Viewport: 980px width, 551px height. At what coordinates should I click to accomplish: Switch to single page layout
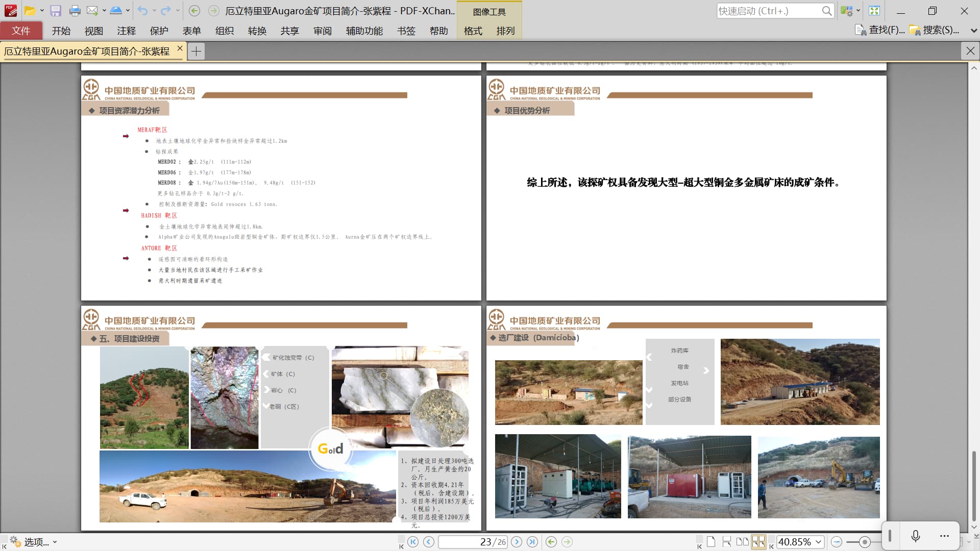coord(710,542)
